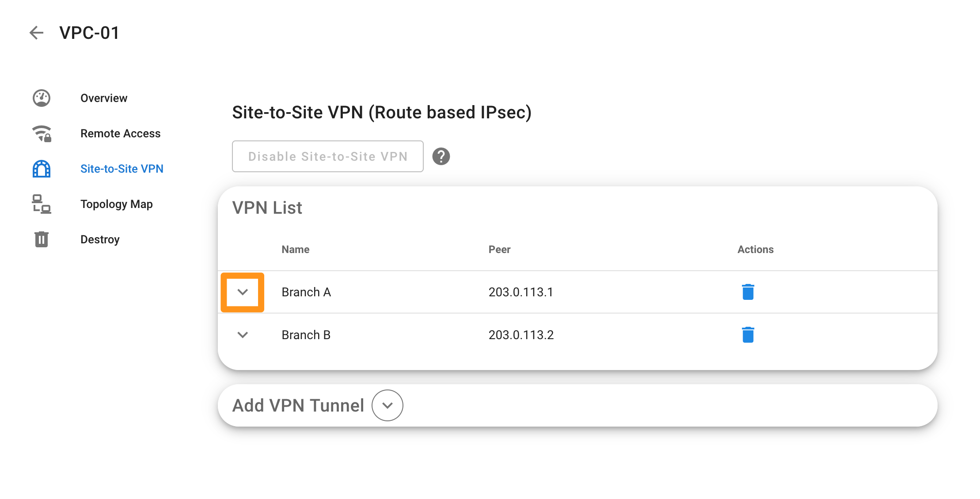The image size is (980, 499).
Task: Click the Site-to-Site VPN tunnel icon
Action: [x=42, y=169]
